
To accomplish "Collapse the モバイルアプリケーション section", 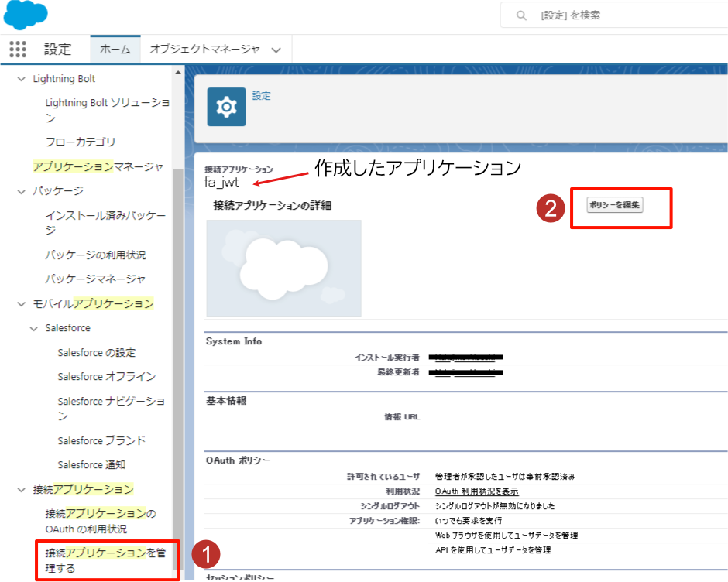I will [x=21, y=303].
